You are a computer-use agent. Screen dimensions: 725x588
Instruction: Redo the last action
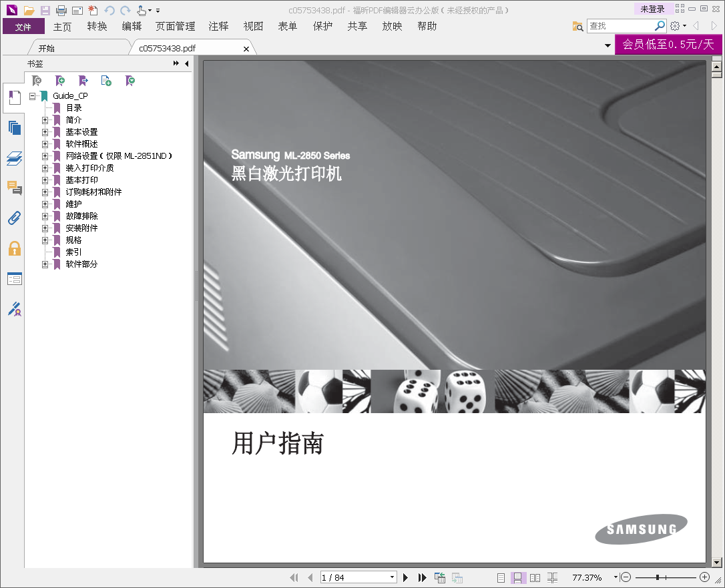[125, 10]
